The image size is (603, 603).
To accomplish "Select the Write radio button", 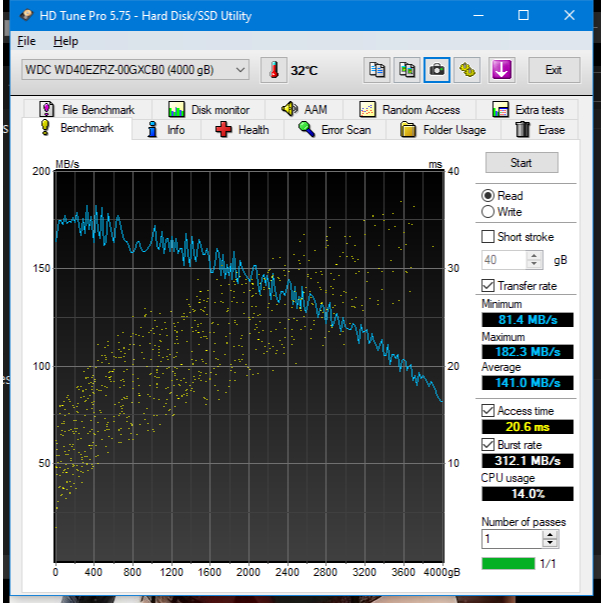I will [488, 212].
